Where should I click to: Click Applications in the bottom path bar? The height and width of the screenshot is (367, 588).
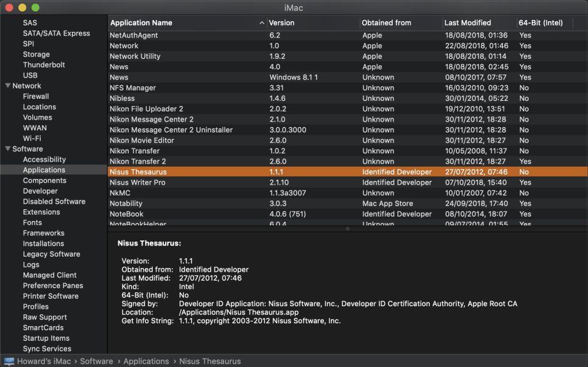point(146,361)
